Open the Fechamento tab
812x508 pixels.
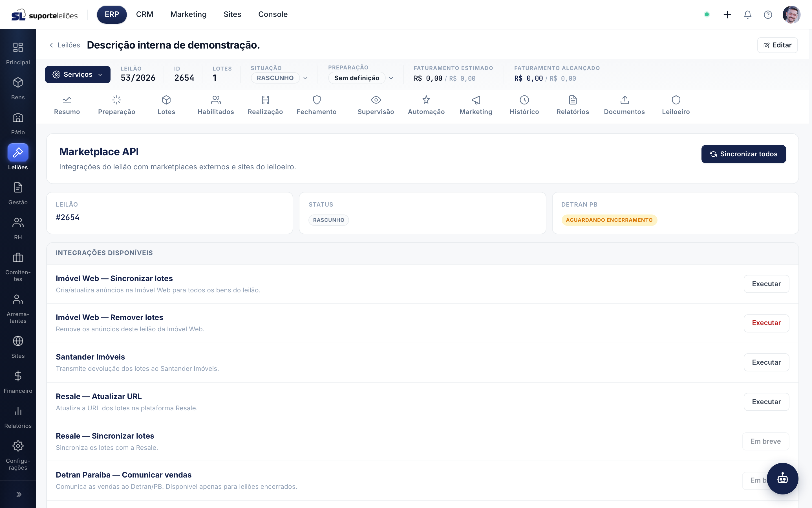[x=316, y=106]
